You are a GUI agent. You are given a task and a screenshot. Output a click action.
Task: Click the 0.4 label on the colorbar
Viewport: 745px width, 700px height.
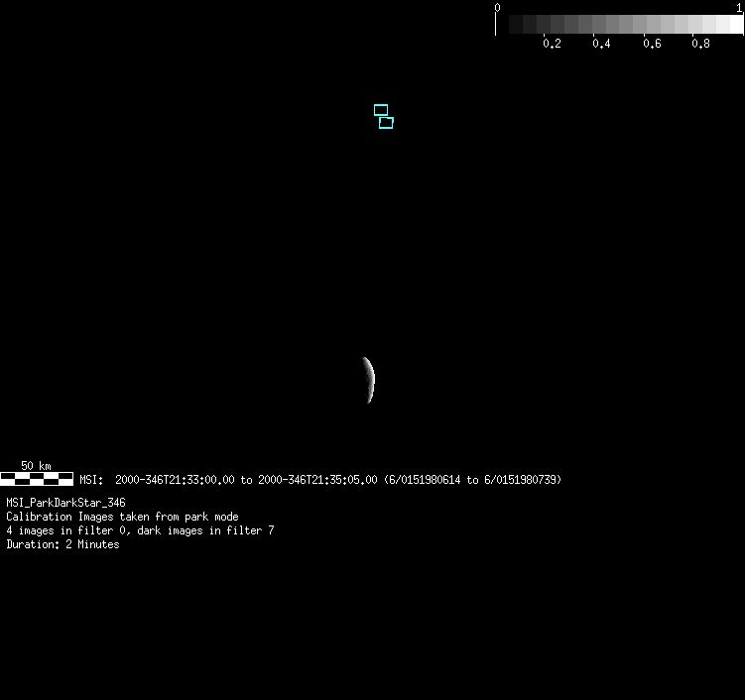coord(601,44)
